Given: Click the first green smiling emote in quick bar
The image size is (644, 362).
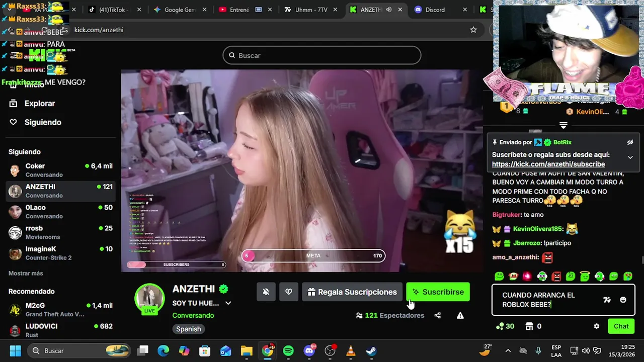Looking at the screenshot, I should click(499, 276).
